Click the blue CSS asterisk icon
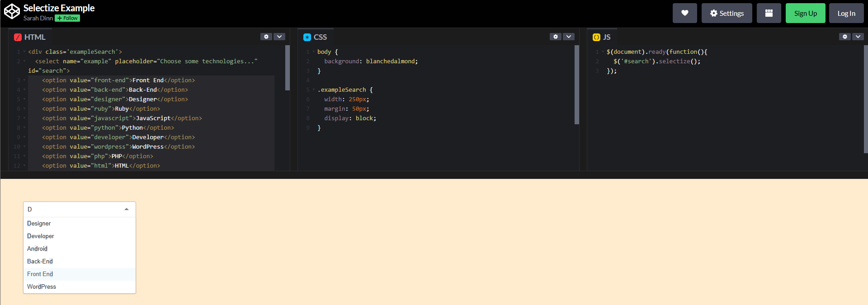Image resolution: width=868 pixels, height=305 pixels. 307,38
